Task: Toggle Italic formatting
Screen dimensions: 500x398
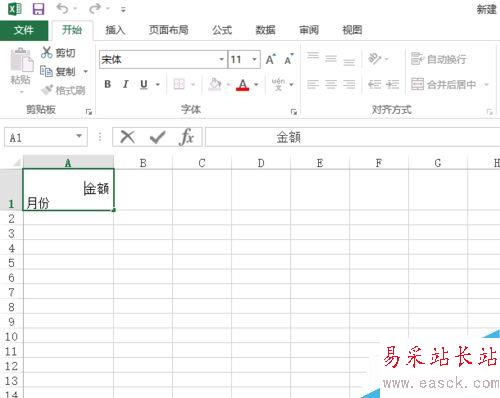Action: coord(126,84)
